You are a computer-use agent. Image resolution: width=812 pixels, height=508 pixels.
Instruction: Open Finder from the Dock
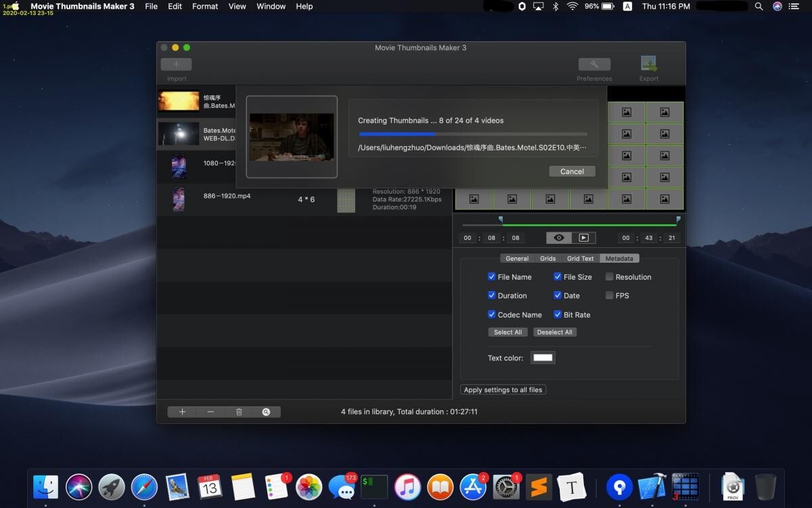click(46, 486)
